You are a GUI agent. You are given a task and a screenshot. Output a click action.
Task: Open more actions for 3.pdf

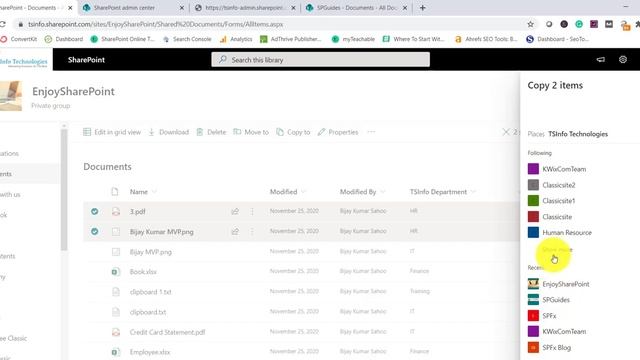point(252,211)
